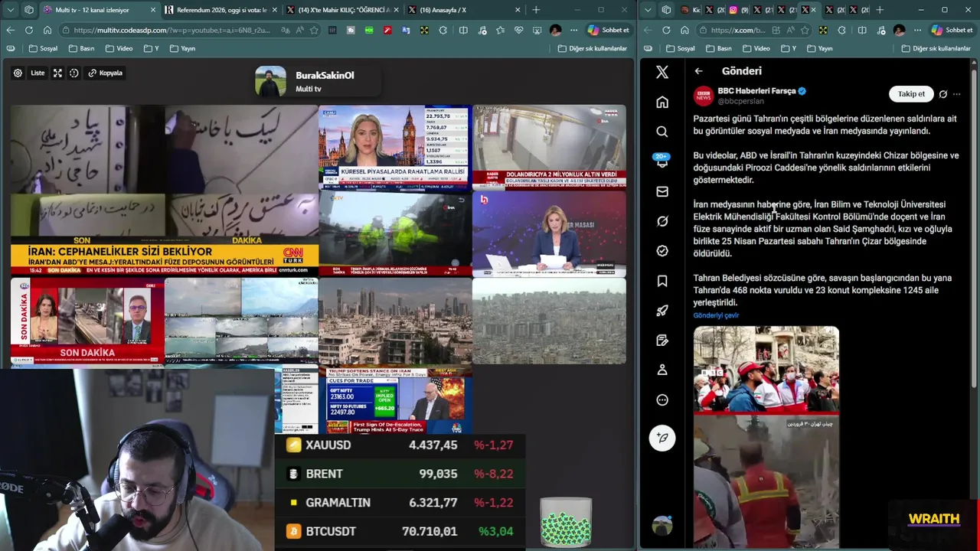Click @bbcpersian handle text

click(x=740, y=101)
